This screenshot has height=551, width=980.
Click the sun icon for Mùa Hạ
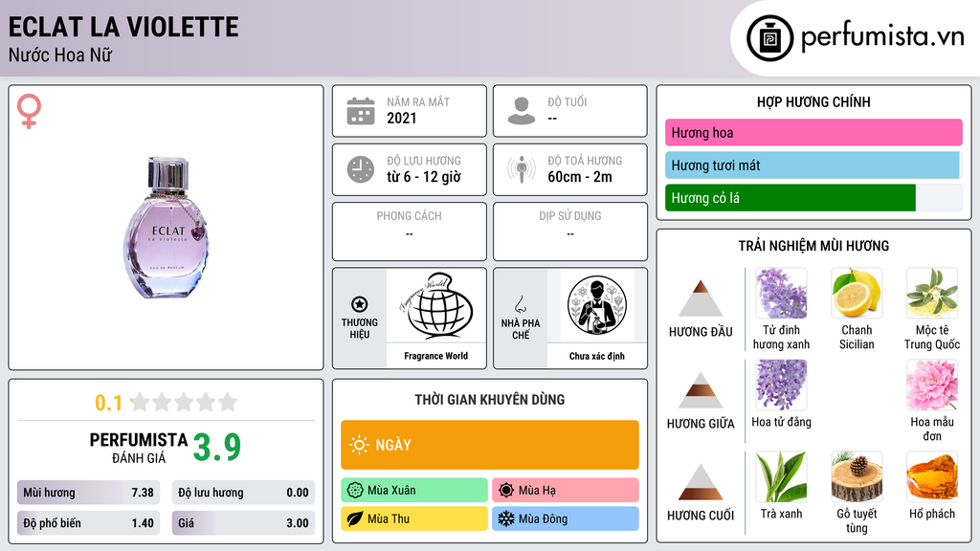[x=506, y=491]
